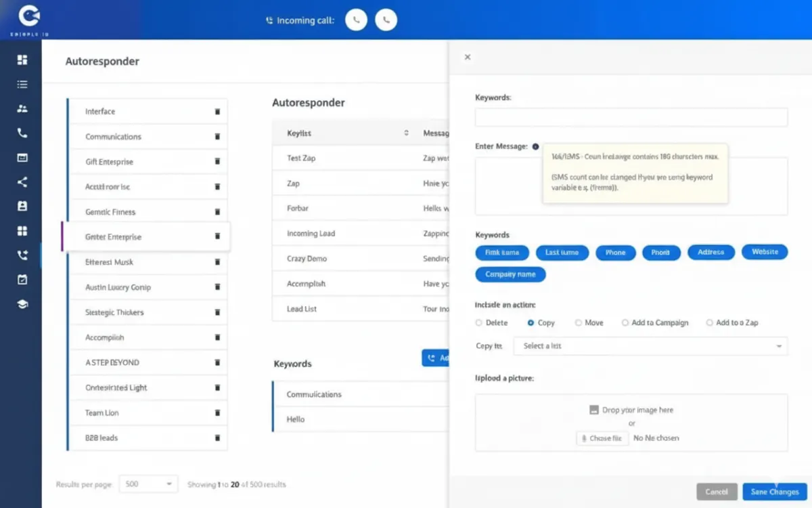Open the calendar check icon in the sidebar
This screenshot has width=812, height=508.
(x=22, y=279)
